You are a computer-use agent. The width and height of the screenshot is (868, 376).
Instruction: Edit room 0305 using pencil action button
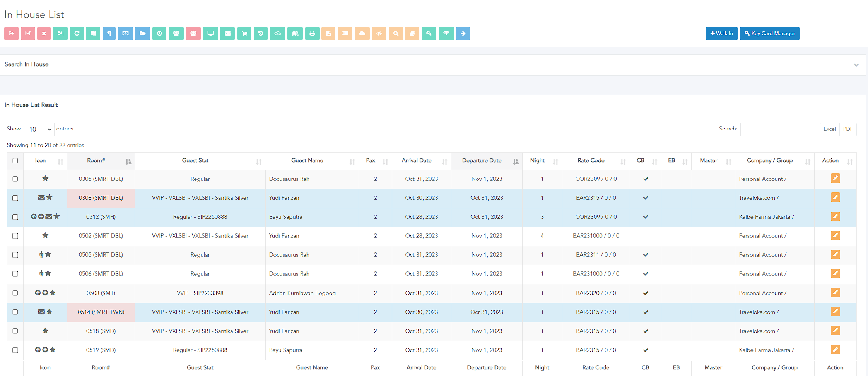[x=835, y=179]
